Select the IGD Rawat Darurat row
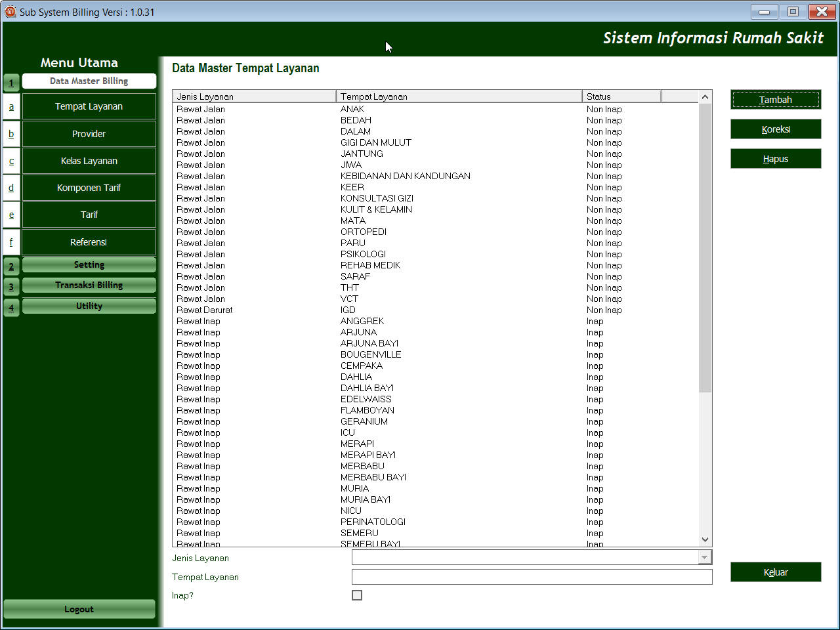The image size is (840, 630). pyautogui.click(x=436, y=310)
